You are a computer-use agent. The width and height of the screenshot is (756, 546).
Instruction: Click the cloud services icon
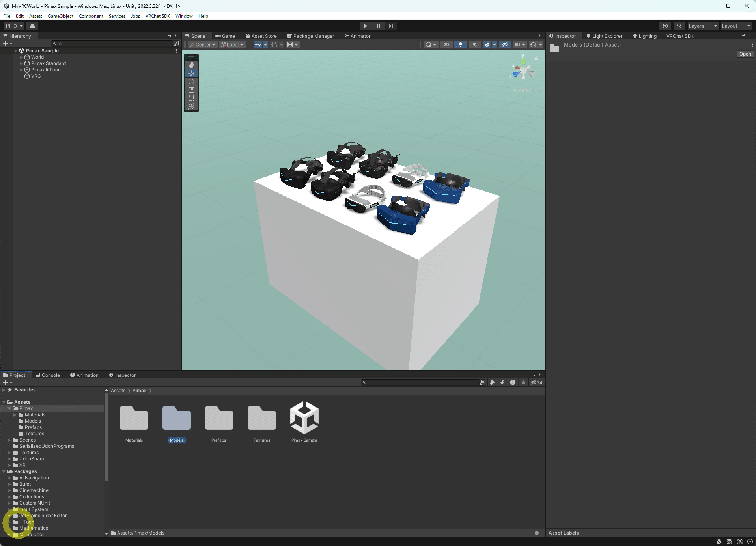click(x=32, y=26)
